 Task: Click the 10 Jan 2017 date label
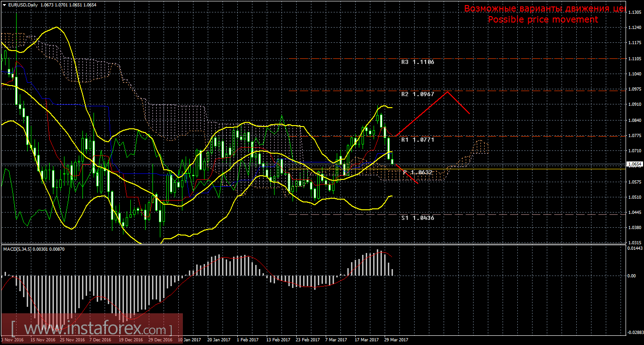click(189, 340)
